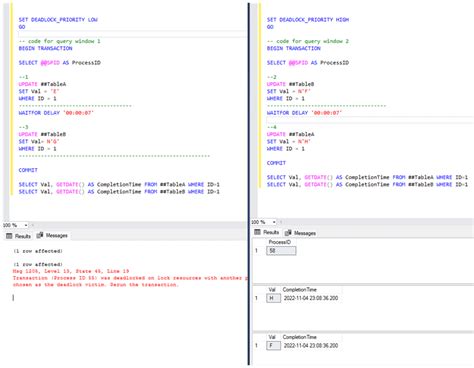Open the Results tab in left query window
This screenshot has height=368, width=474.
coord(19,236)
